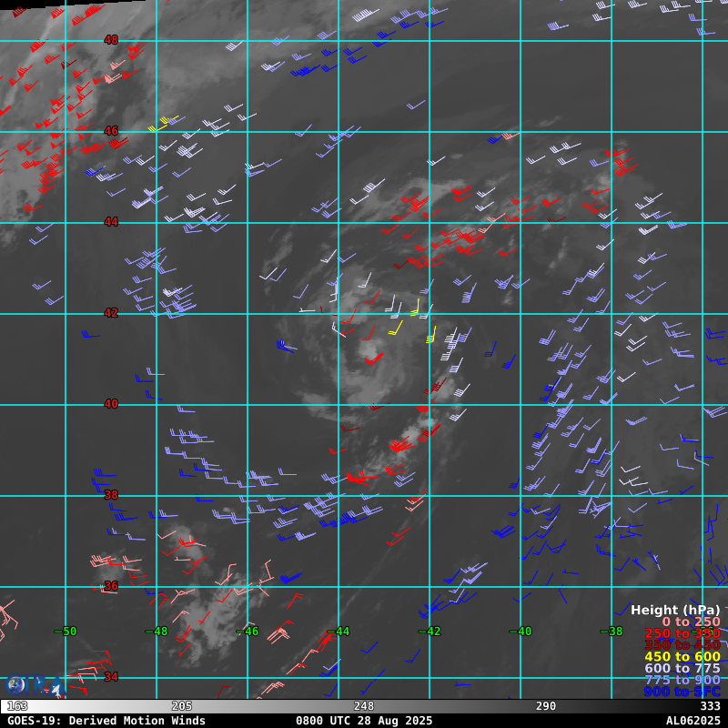Click the longitude label -38
728x728 pixels.
pyautogui.click(x=612, y=632)
